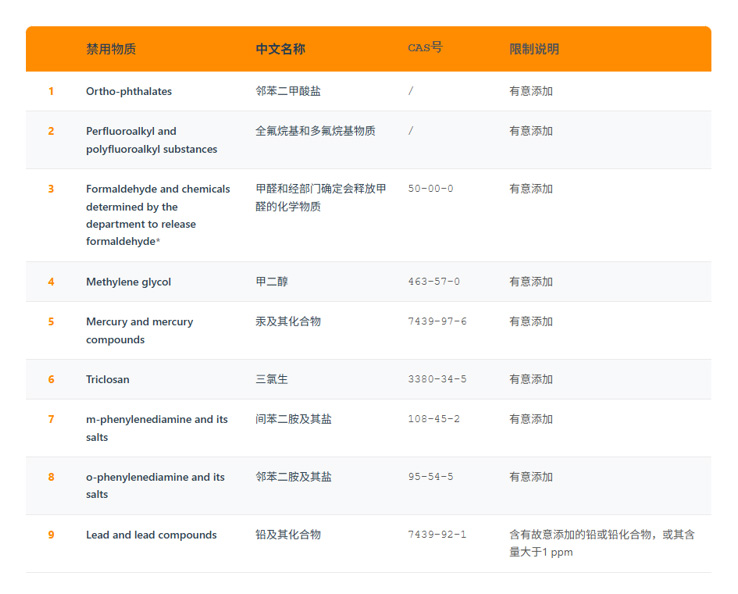Select the Triclosan cell
Screen dimensions: 738x594
pyautogui.click(x=108, y=379)
